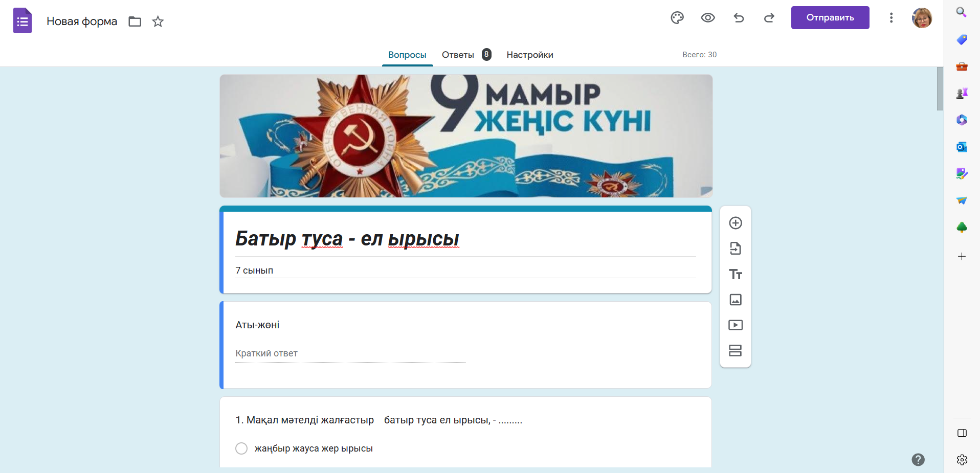
Task: Click the Краткий ответ field
Action: pos(350,353)
